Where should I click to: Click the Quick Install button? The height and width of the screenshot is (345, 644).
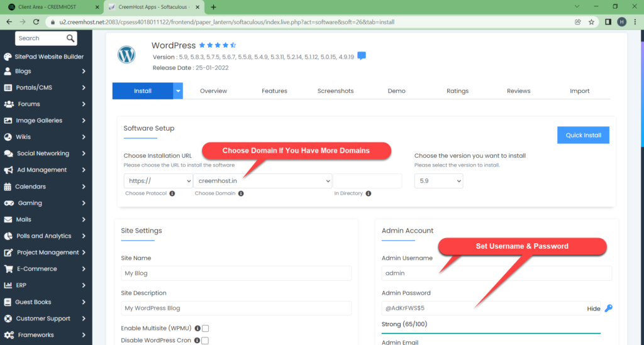(583, 135)
